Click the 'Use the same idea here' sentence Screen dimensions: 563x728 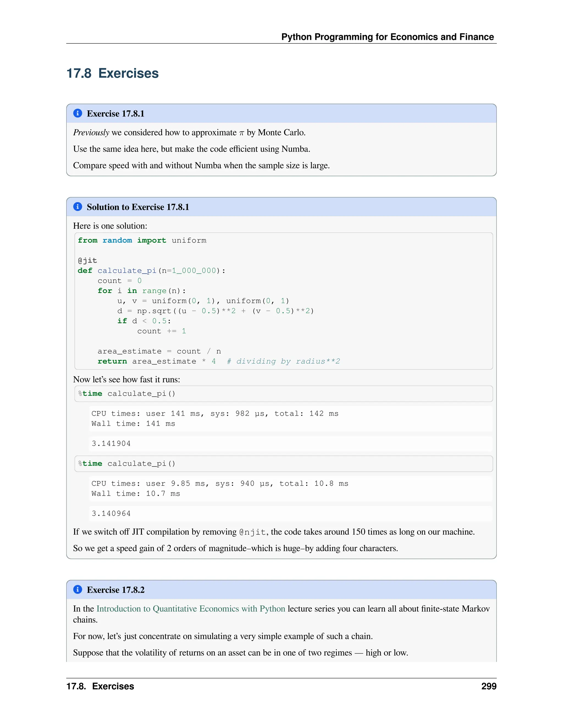click(192, 149)
